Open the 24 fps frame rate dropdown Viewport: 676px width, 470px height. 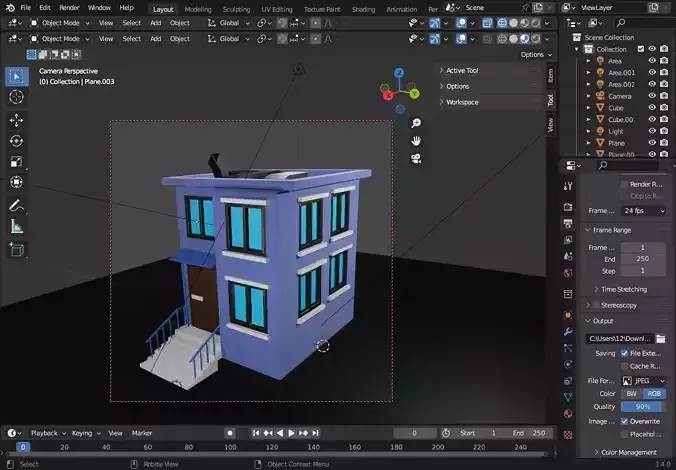(x=644, y=211)
